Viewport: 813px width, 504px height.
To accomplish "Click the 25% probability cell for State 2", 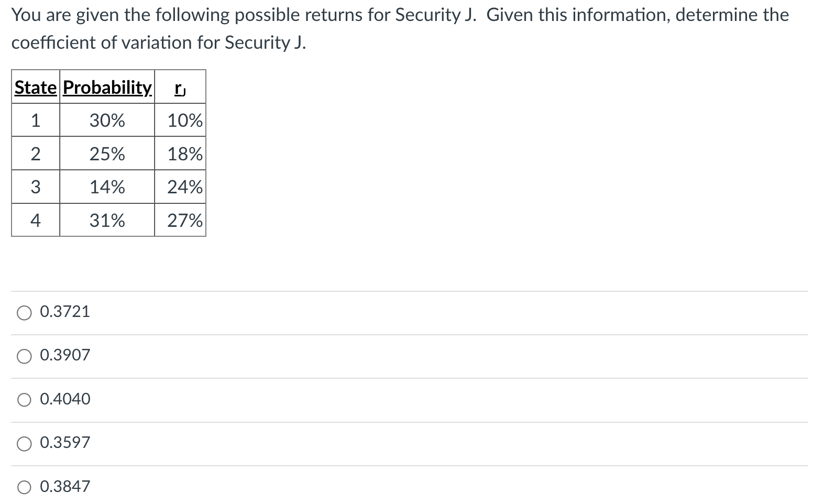I will [x=106, y=154].
